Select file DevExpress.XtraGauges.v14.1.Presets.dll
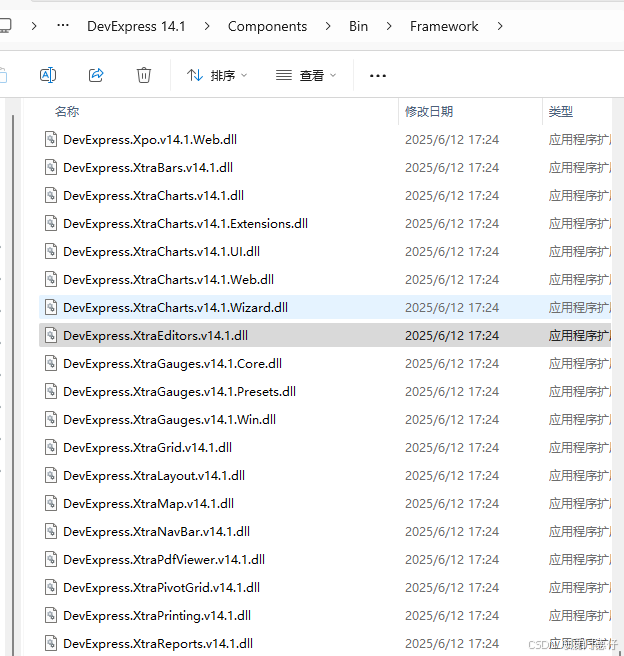This screenshot has width=624, height=656. tap(325, 392)
